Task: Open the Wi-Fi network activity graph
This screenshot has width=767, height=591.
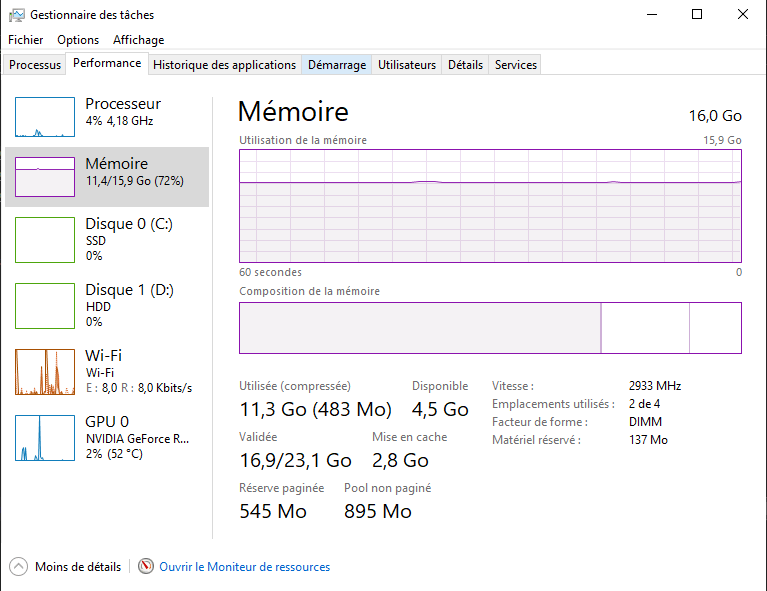Action: pos(45,371)
